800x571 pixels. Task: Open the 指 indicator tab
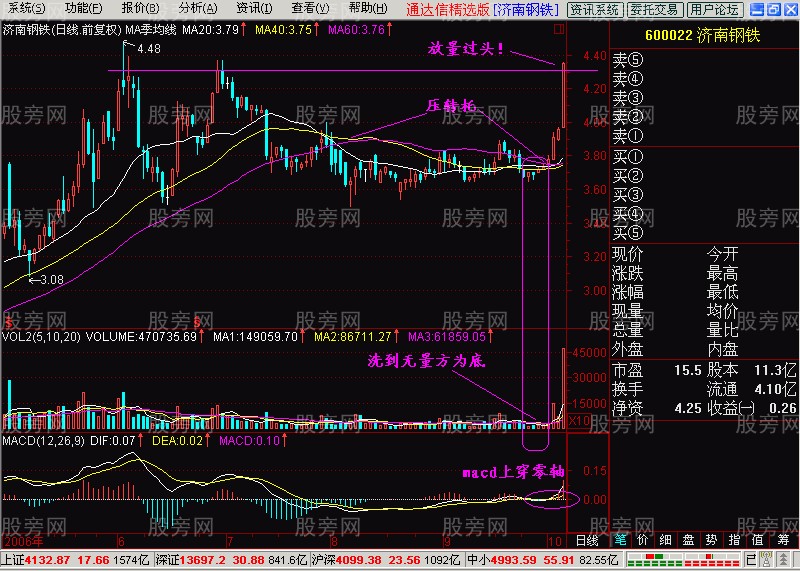[x=734, y=540]
